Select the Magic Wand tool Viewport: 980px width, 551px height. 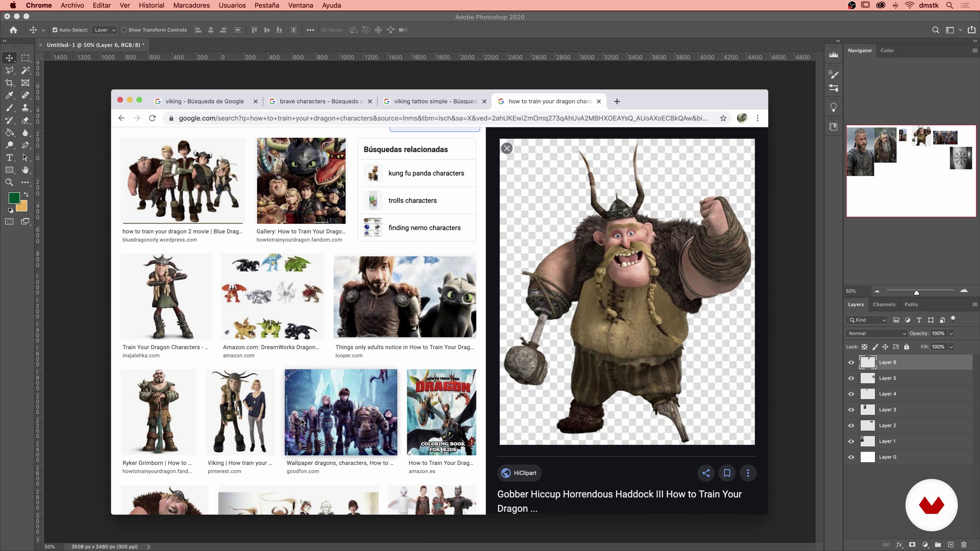point(26,70)
